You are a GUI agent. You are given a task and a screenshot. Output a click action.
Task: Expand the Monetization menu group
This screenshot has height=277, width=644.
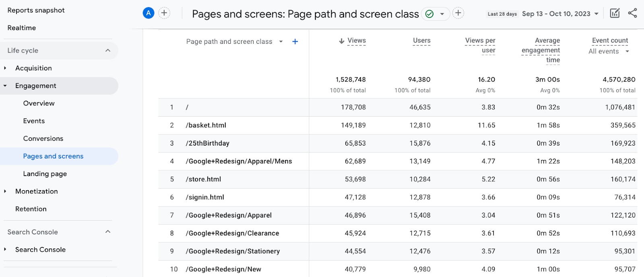(5, 191)
